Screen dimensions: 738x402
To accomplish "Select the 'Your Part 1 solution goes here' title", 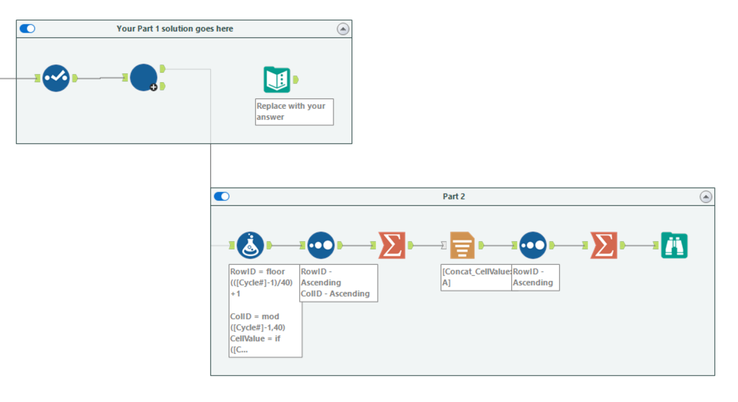I will click(x=175, y=29).
